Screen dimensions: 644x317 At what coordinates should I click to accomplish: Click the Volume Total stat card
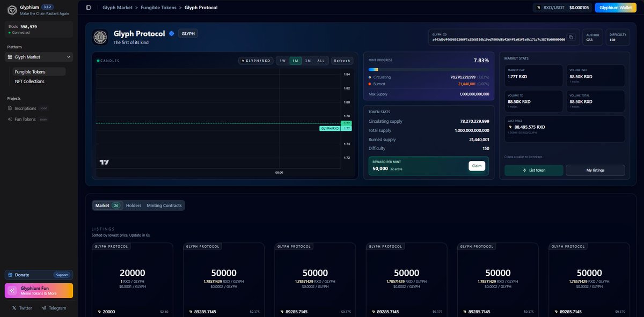pyautogui.click(x=595, y=101)
